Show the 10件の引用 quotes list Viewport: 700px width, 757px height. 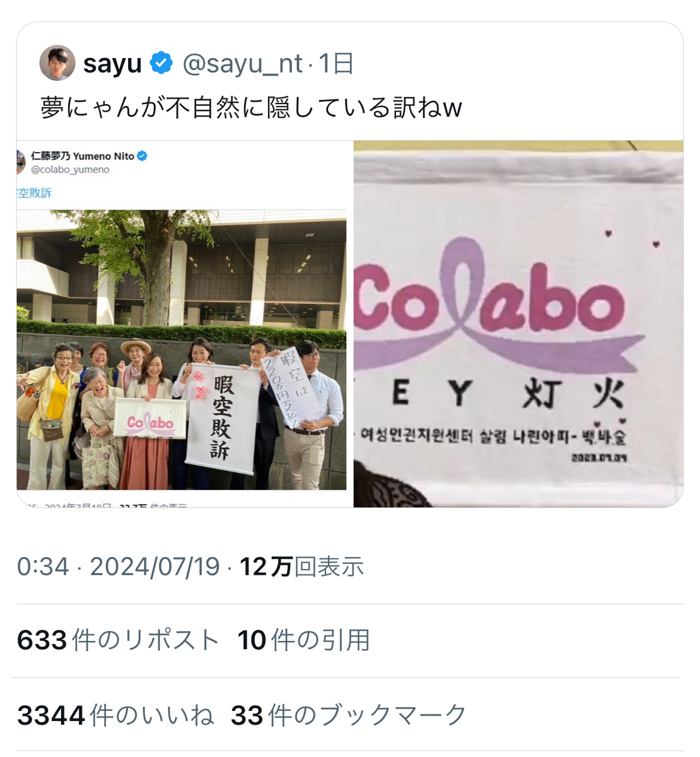pyautogui.click(x=303, y=640)
